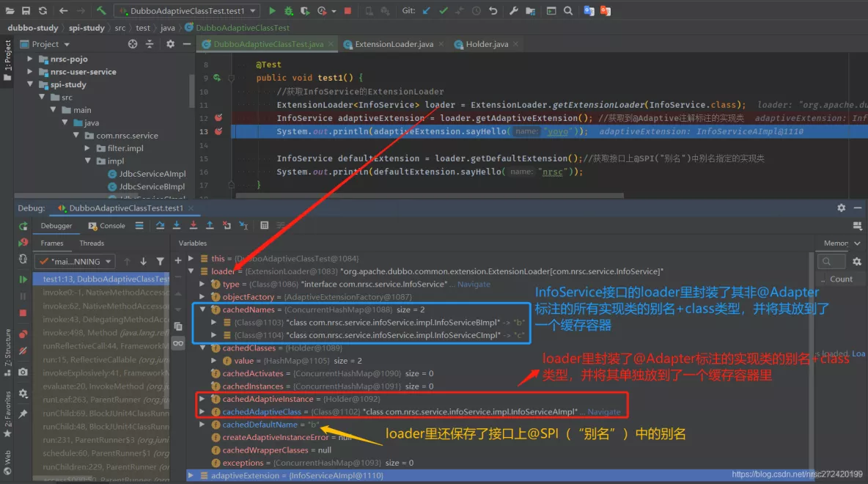Collapse the spi-study folder

pos(30,84)
